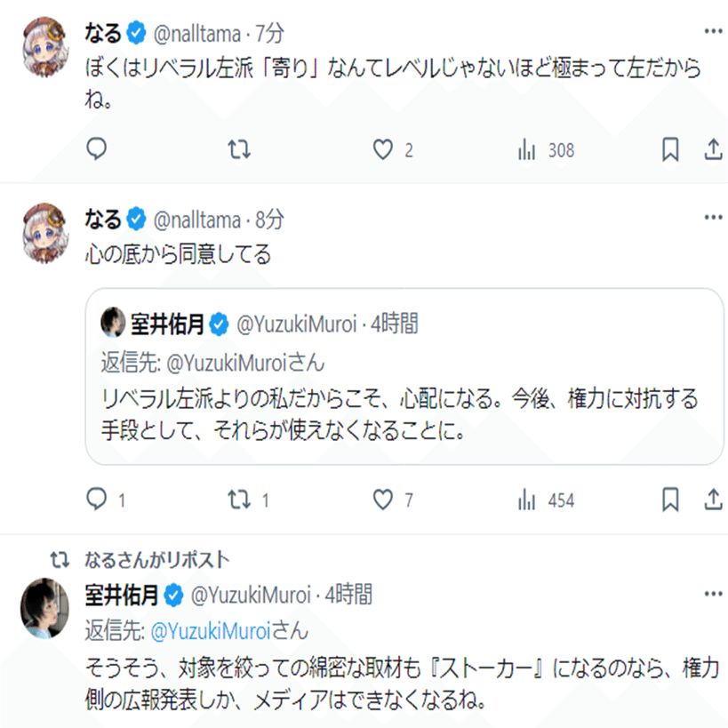Viewport: 728px width, 728px height.
Task: View analytics showing 308 views
Action: (526, 149)
